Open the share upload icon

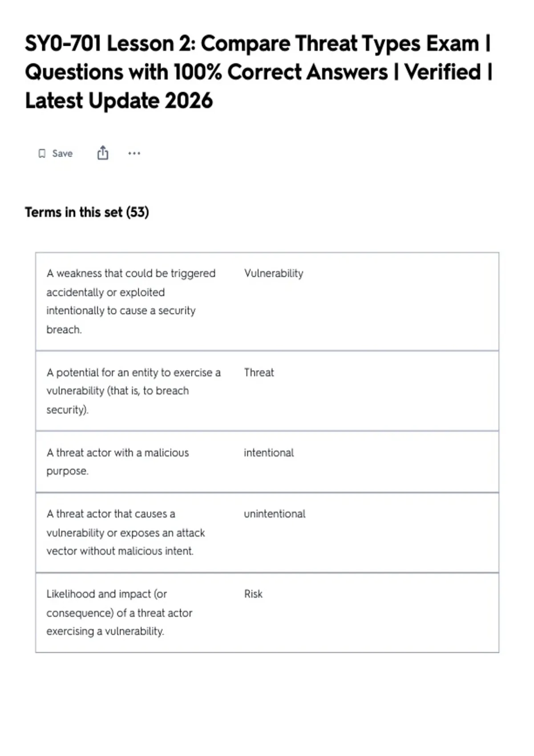[103, 153]
